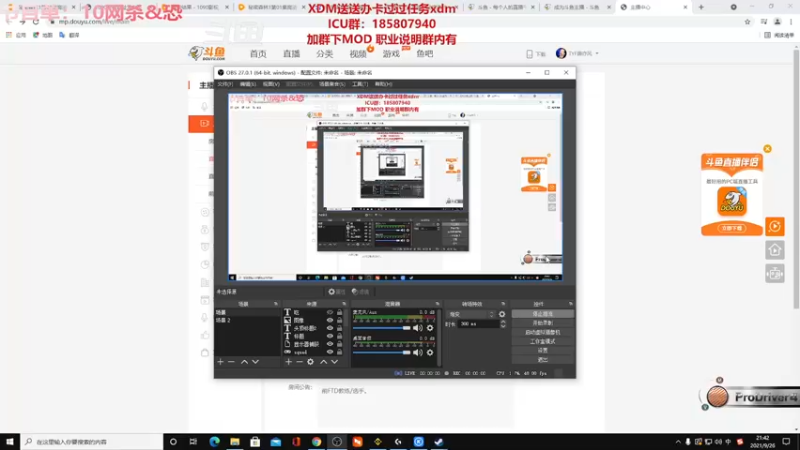
Task: Click the start recording button in Controls
Action: pos(542,323)
